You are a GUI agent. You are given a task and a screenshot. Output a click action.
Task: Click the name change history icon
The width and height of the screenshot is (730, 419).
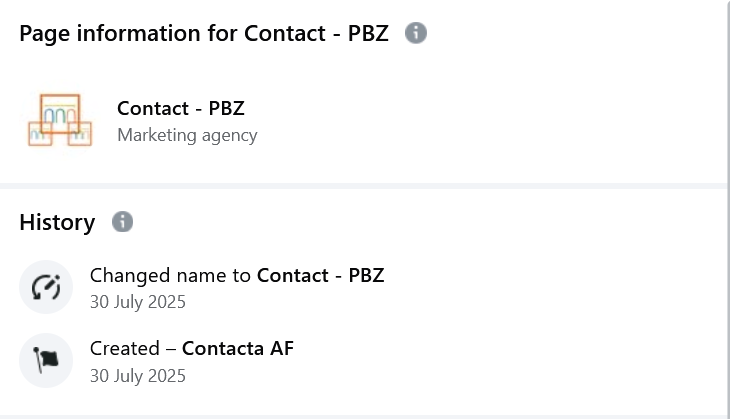(x=46, y=287)
